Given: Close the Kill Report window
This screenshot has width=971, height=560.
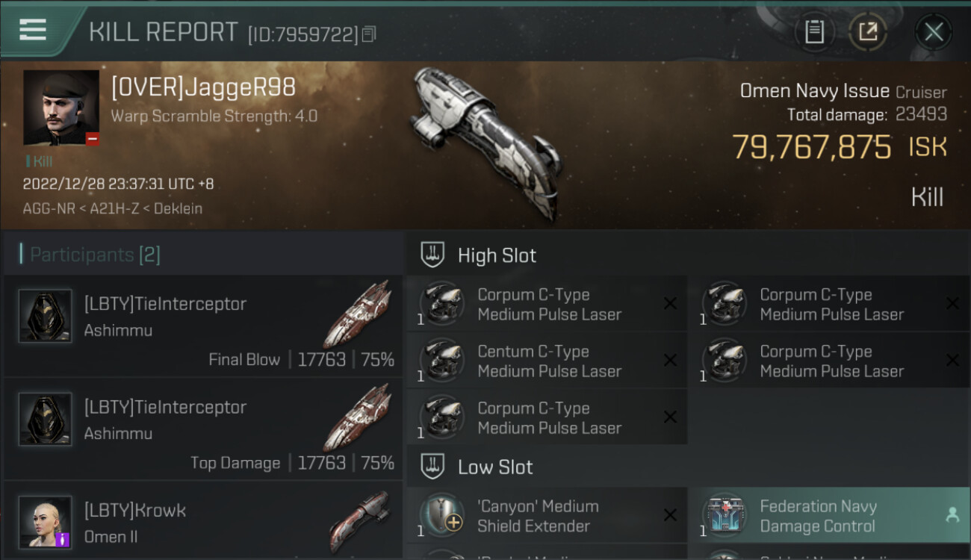Looking at the screenshot, I should [x=933, y=32].
